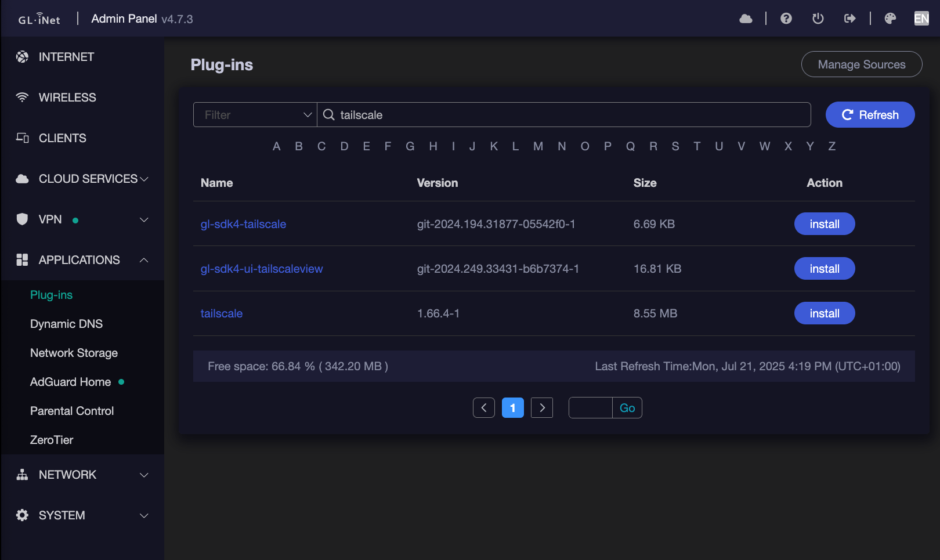Click the Clients devices icon in sidebar
The height and width of the screenshot is (560, 940).
pos(22,138)
